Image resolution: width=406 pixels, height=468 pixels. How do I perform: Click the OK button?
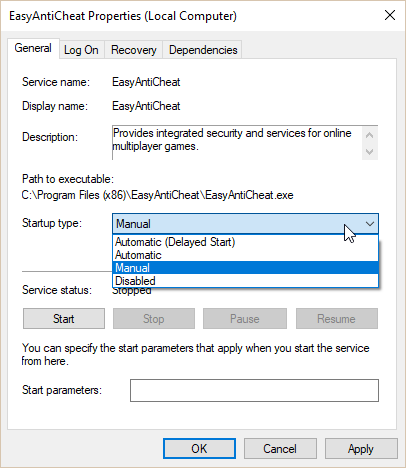point(199,449)
